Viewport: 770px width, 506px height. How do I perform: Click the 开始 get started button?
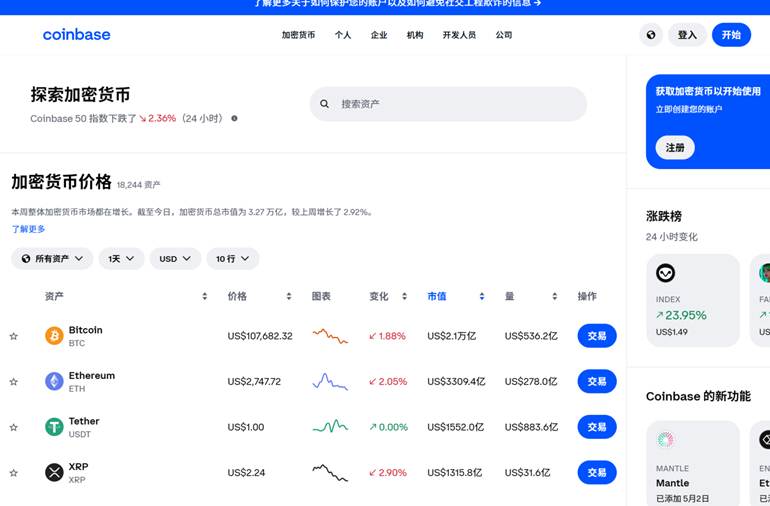[731, 35]
